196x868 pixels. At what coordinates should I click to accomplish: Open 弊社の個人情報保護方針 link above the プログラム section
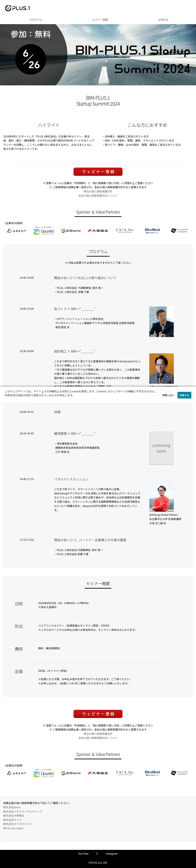pos(98,191)
